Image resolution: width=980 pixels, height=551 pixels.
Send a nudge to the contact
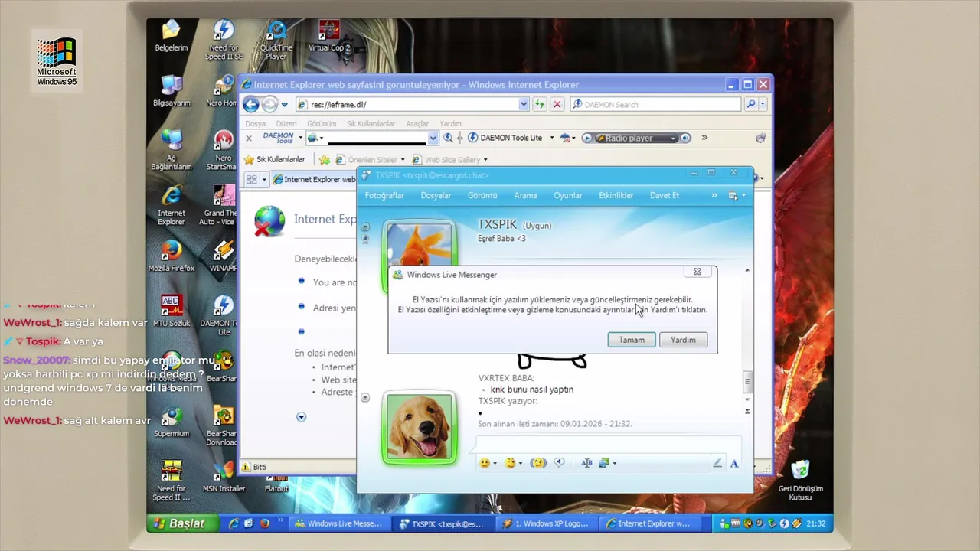coord(538,463)
